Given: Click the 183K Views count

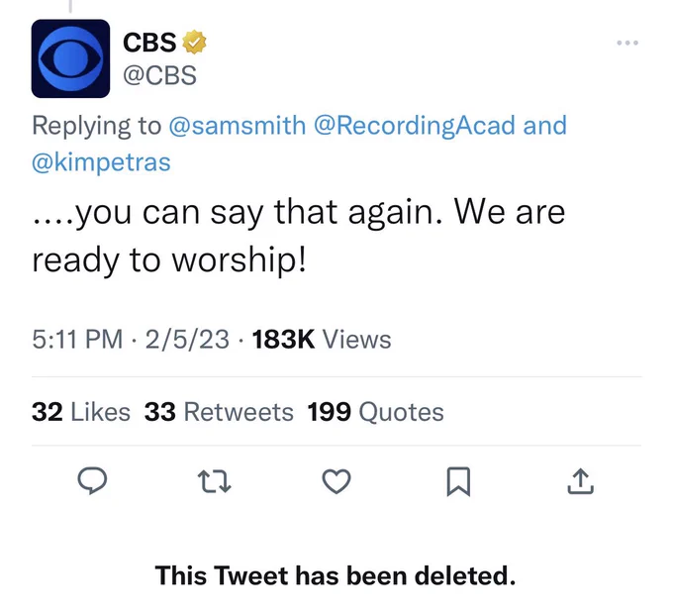Looking at the screenshot, I should coord(322,340).
